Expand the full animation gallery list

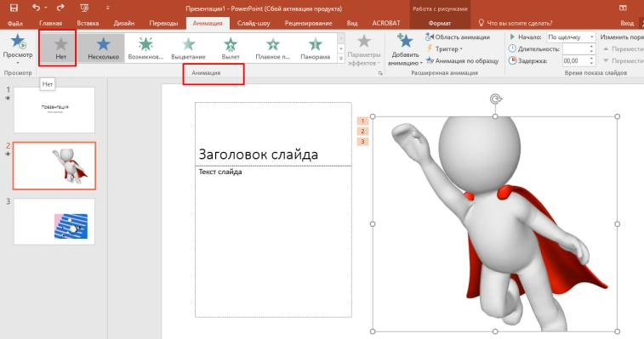click(x=341, y=59)
